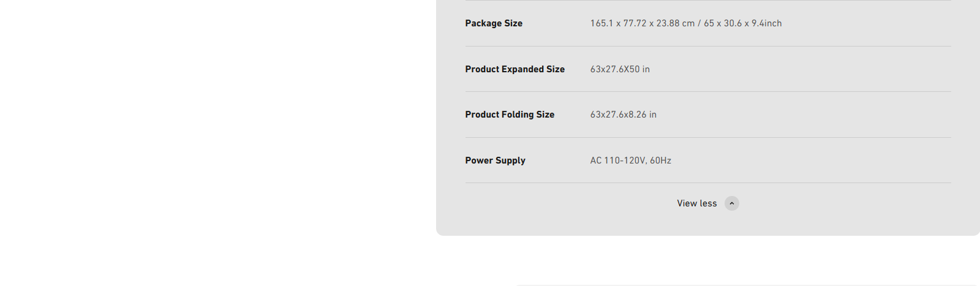Screen dimensions: 980x286
Task: Click the "View less" link
Action: click(696, 203)
